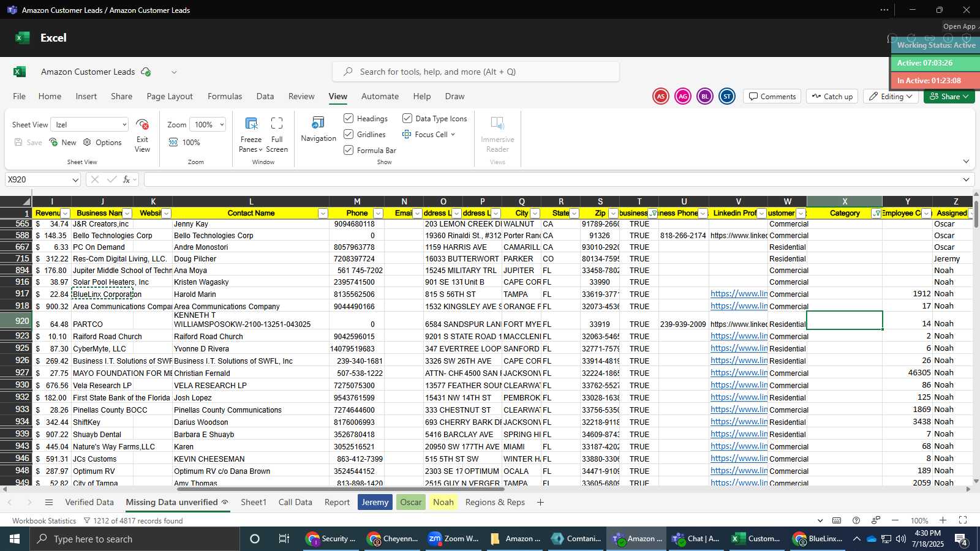This screenshot has height=551, width=980.
Task: Expand the formula bar chevron
Action: pyautogui.click(x=966, y=179)
